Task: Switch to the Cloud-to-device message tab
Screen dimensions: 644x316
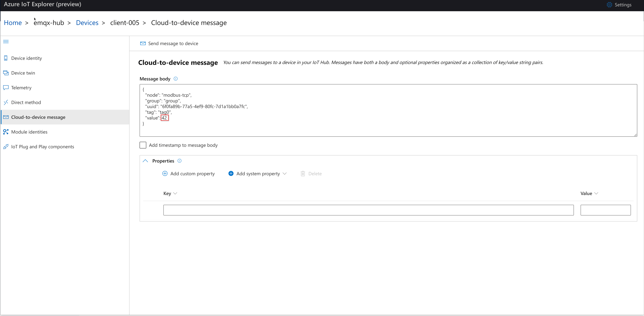Action: tap(38, 117)
